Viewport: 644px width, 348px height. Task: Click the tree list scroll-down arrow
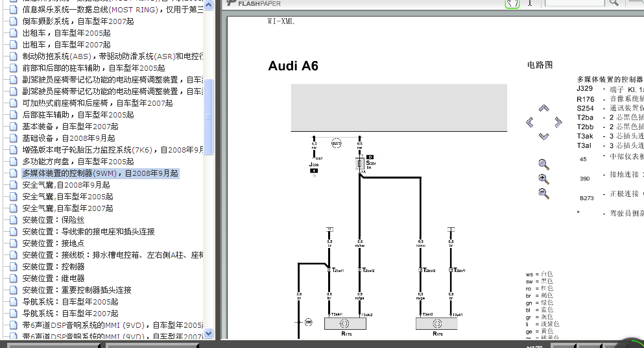(x=209, y=333)
